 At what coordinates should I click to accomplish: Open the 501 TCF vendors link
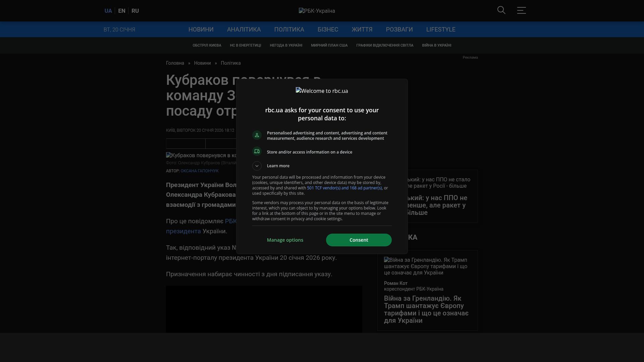tap(344, 188)
